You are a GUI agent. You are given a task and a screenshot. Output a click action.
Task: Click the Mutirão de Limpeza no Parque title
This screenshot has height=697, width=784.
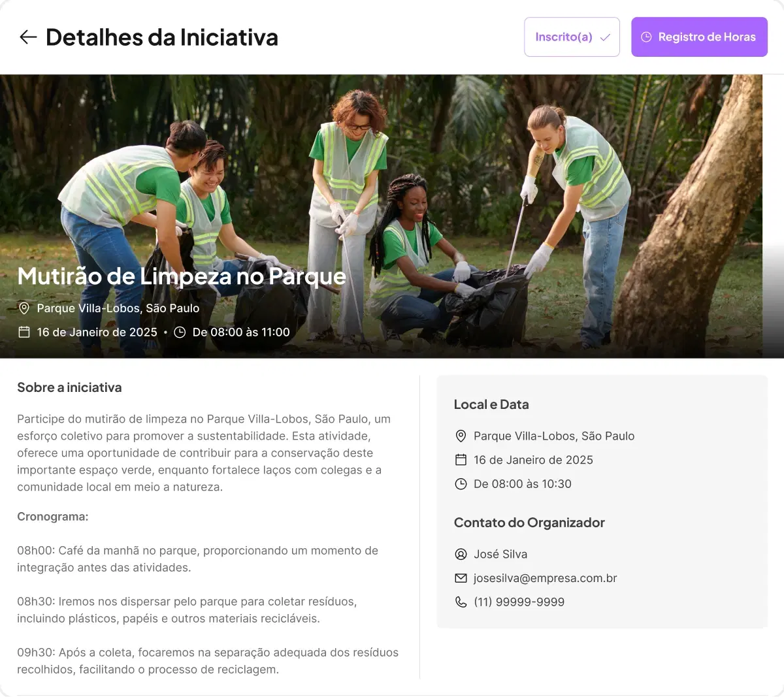pos(182,276)
